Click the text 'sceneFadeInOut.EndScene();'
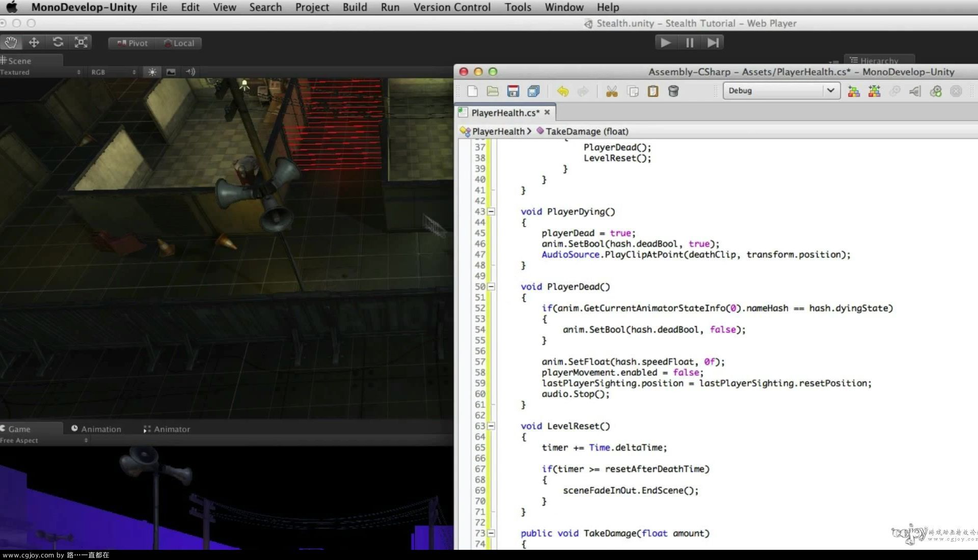978x560 pixels. 631,490
